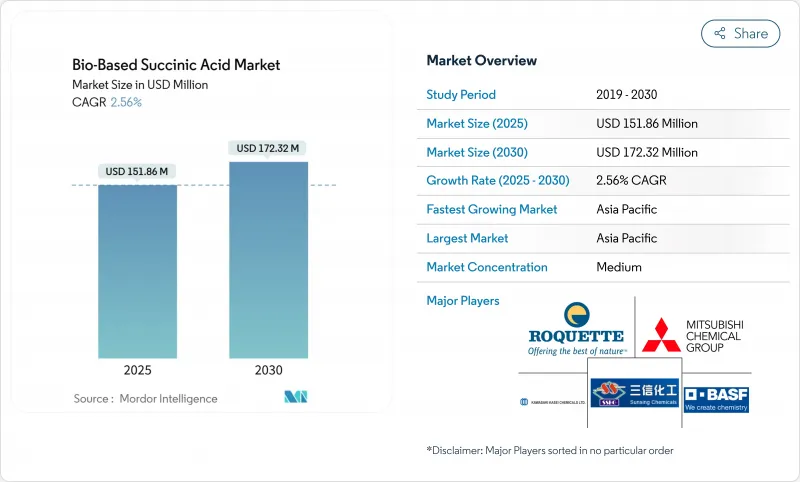This screenshot has height=482, width=800.
Task: Click the Kawasaki Kasei Chemicals logo
Action: click(x=552, y=401)
